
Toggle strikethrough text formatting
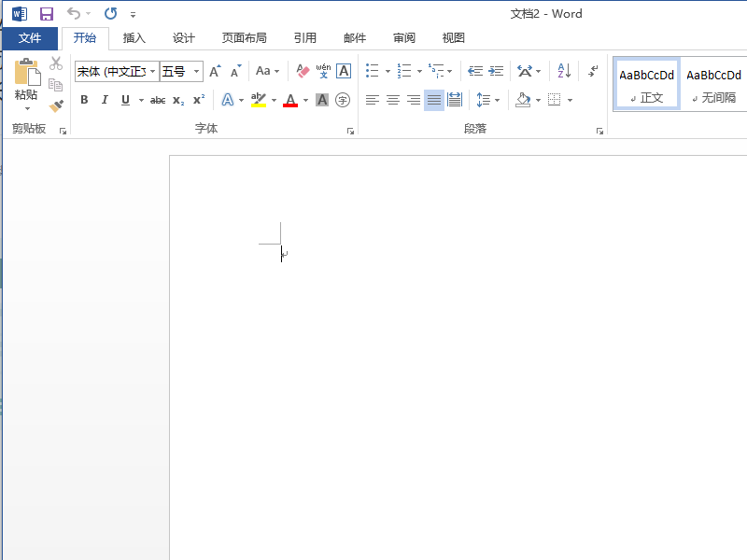(158, 100)
